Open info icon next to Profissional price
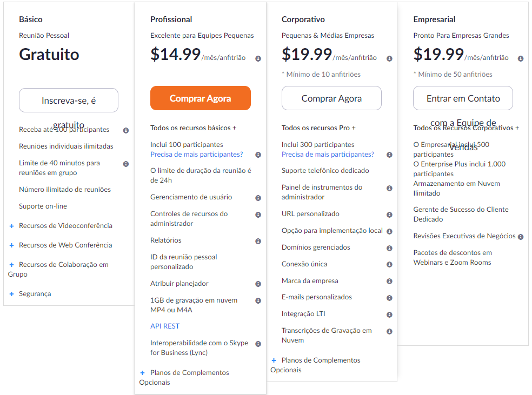 [x=258, y=58]
